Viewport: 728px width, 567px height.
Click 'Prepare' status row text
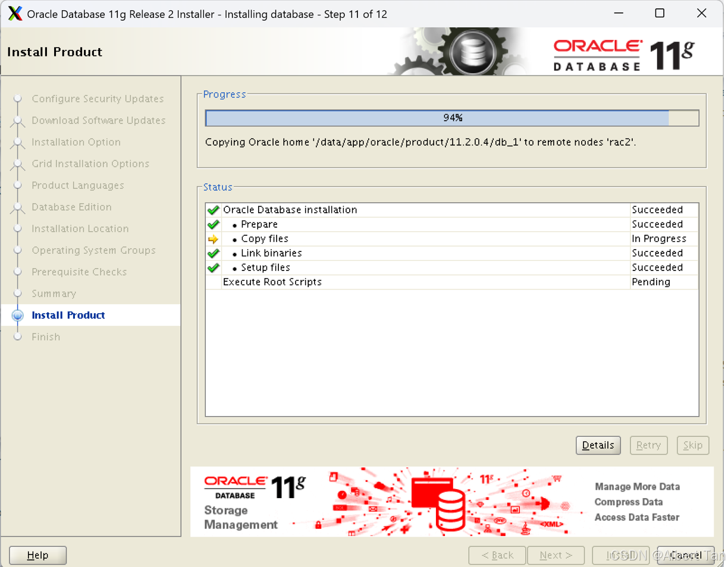click(x=259, y=225)
